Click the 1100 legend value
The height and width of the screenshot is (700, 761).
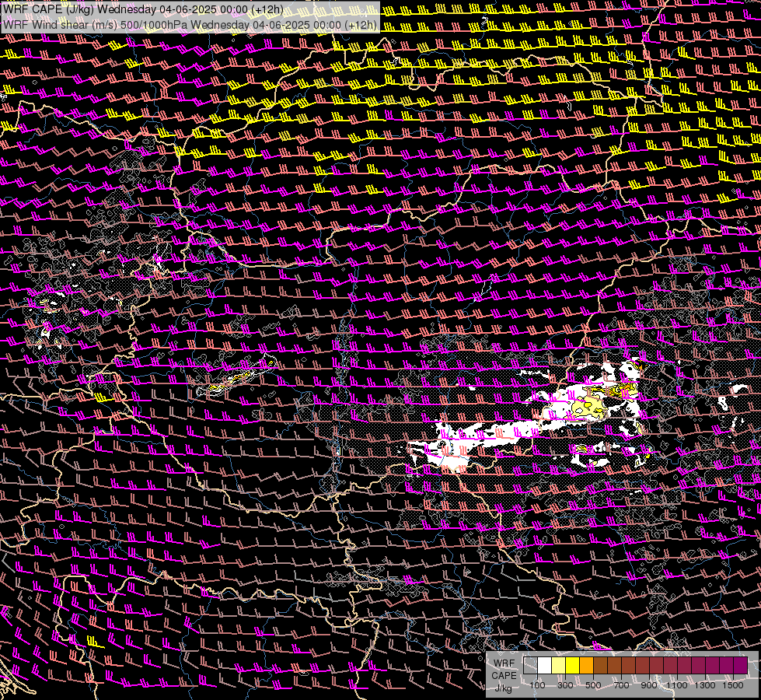[x=676, y=685]
